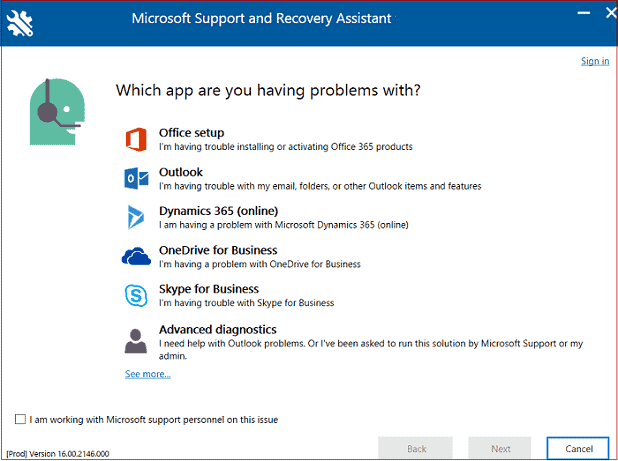Click the version 16.00.2146.000 text
Viewport: 618px width, 461px height.
(x=58, y=454)
